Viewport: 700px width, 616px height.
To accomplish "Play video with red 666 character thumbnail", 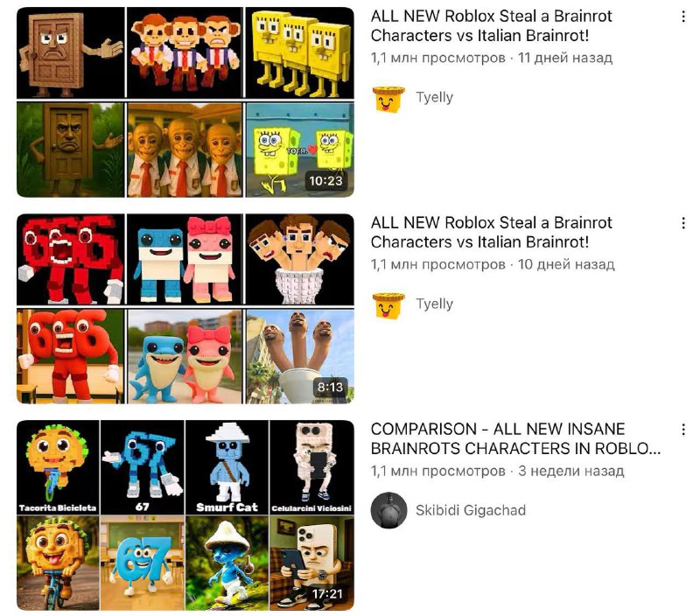I will [x=185, y=309].
